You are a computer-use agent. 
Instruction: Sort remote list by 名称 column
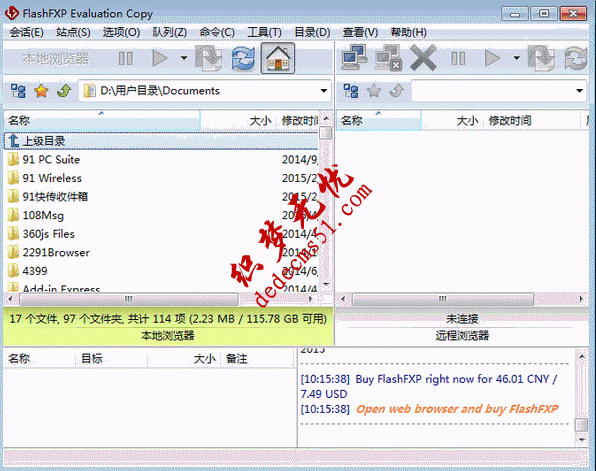coord(379,121)
